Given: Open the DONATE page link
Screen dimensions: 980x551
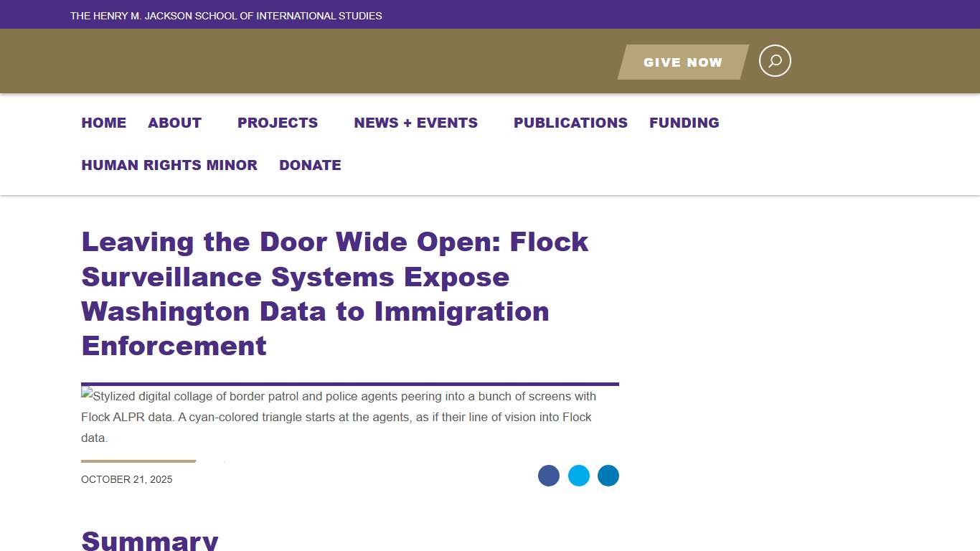Looking at the screenshot, I should pyautogui.click(x=310, y=165).
